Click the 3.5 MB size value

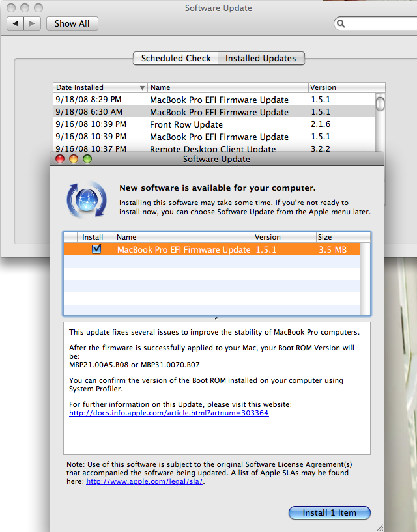click(x=332, y=249)
